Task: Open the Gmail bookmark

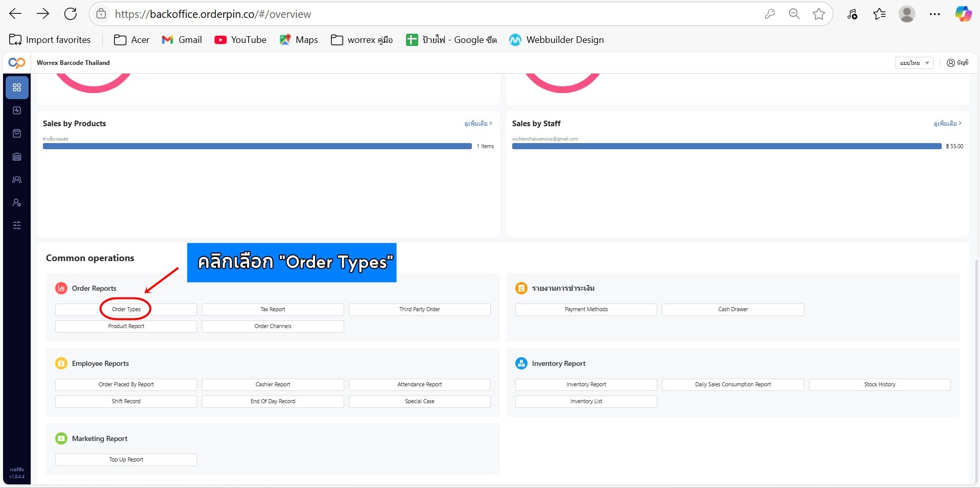Action: [182, 40]
